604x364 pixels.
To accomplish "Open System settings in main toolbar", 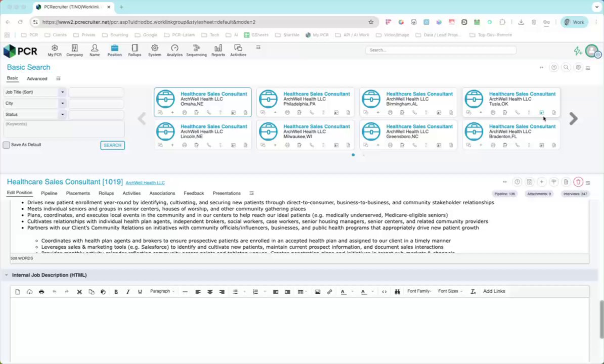I will (x=154, y=51).
